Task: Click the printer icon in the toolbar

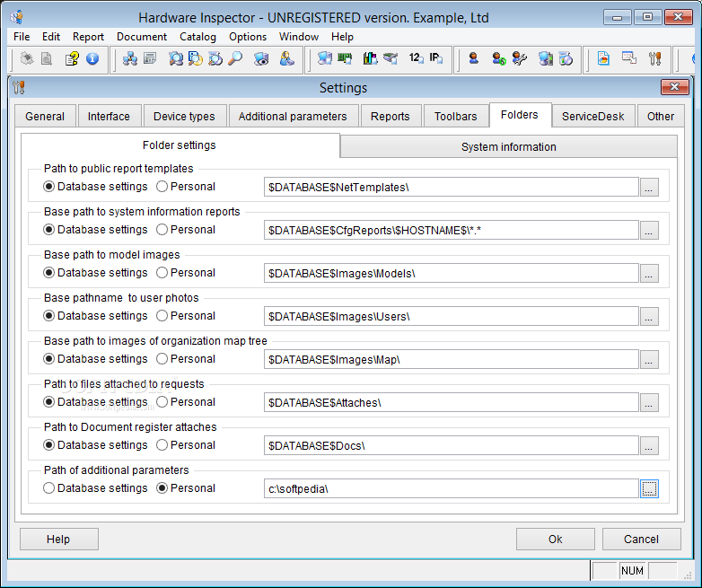Action: (x=27, y=58)
